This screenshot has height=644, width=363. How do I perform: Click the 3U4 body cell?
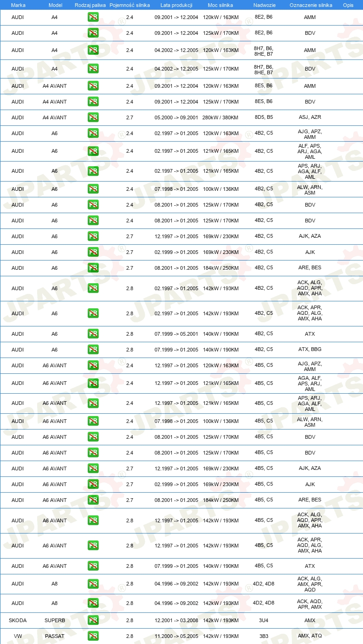point(264,620)
